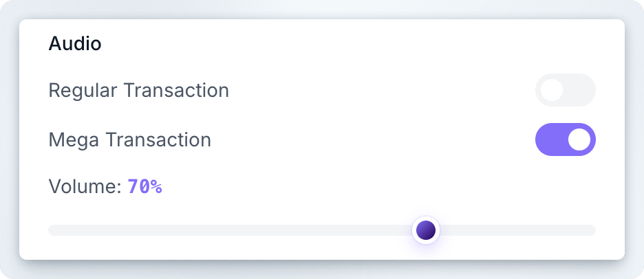
Task: Click the white knob of Regular Transaction switch
Action: coord(552,90)
